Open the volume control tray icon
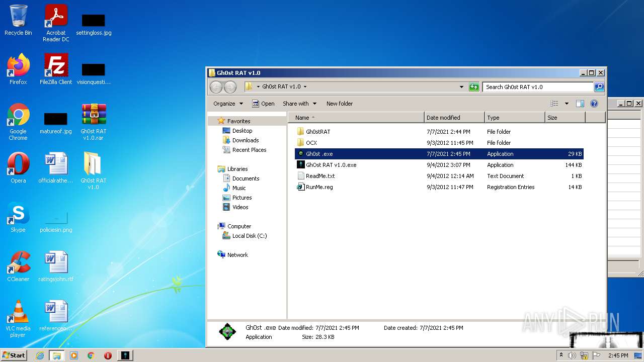 coord(572,355)
